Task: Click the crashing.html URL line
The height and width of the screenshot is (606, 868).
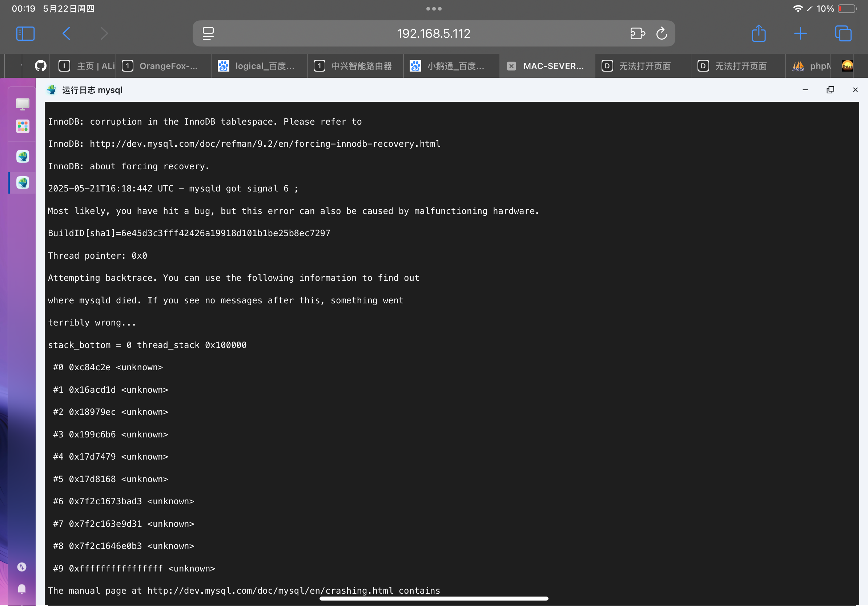Action: 244,591
